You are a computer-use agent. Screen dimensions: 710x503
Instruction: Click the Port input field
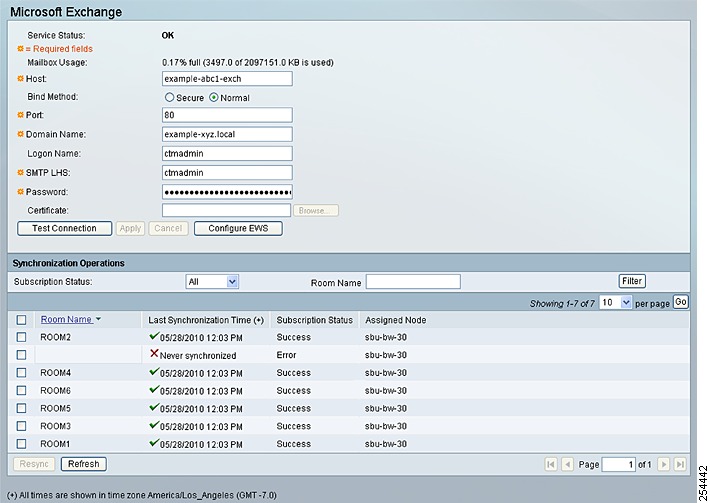coord(227,115)
